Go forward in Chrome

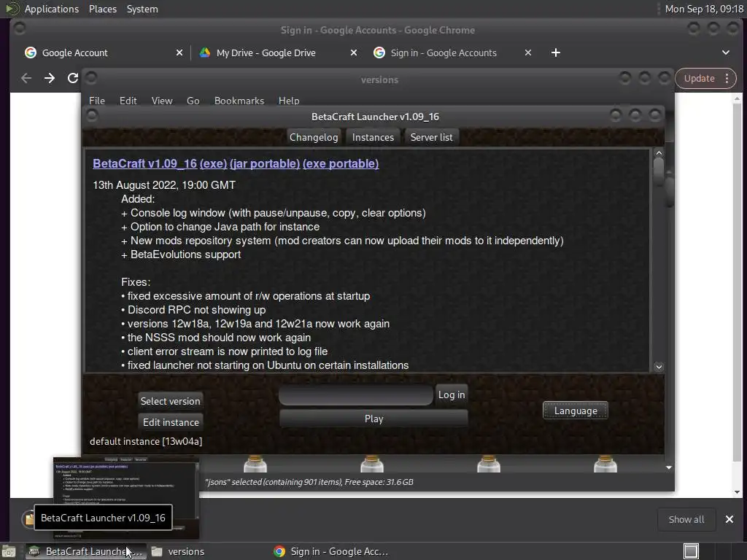pyautogui.click(x=50, y=78)
